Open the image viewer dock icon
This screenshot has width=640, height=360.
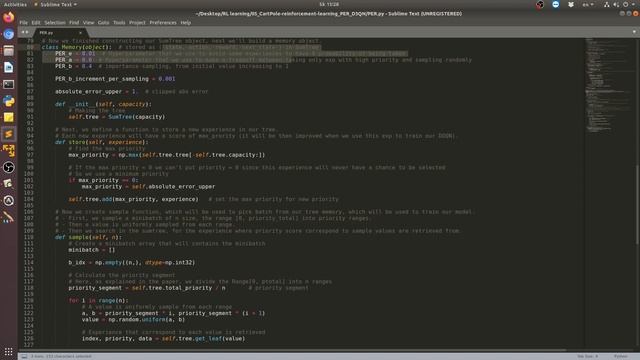click(9, 184)
